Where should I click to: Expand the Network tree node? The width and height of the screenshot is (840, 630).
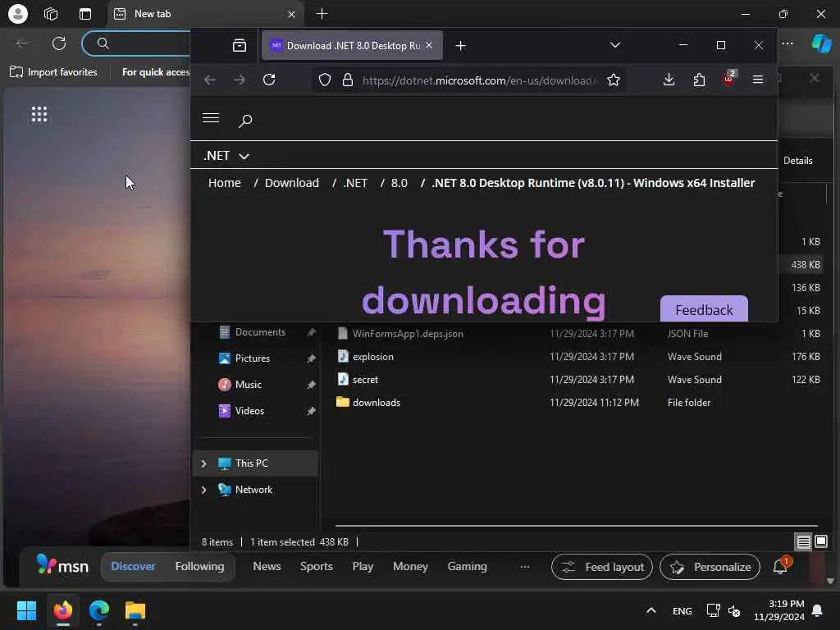[x=203, y=491]
